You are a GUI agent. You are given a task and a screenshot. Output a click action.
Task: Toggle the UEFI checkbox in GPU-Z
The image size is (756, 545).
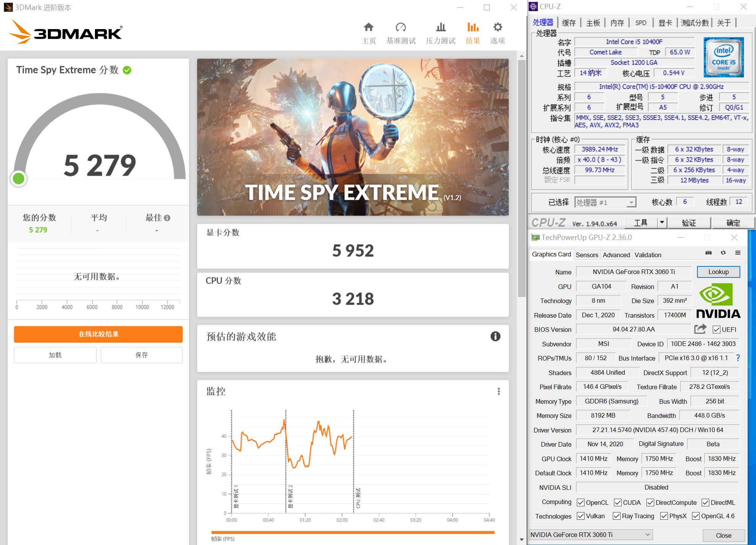[x=717, y=330]
